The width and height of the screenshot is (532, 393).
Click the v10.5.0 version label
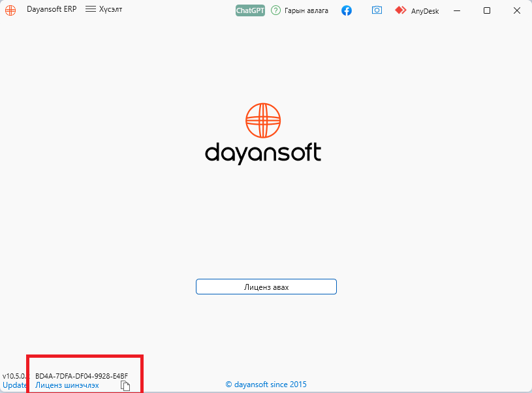[14, 376]
